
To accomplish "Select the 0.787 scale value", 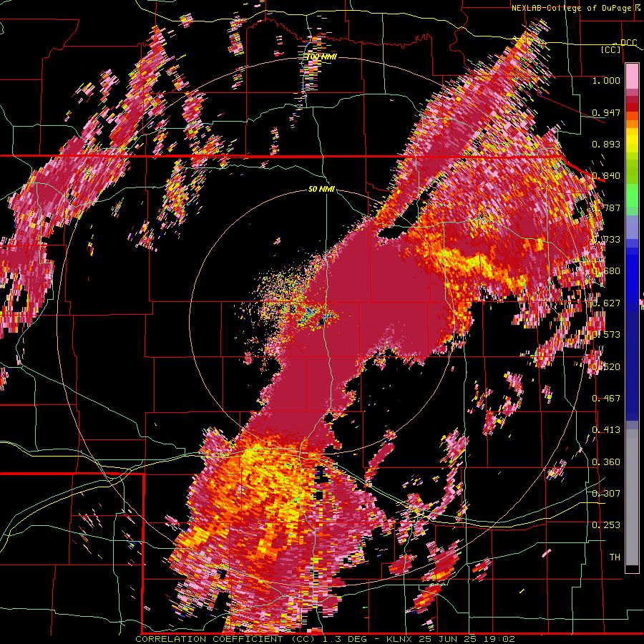I will tap(606, 208).
